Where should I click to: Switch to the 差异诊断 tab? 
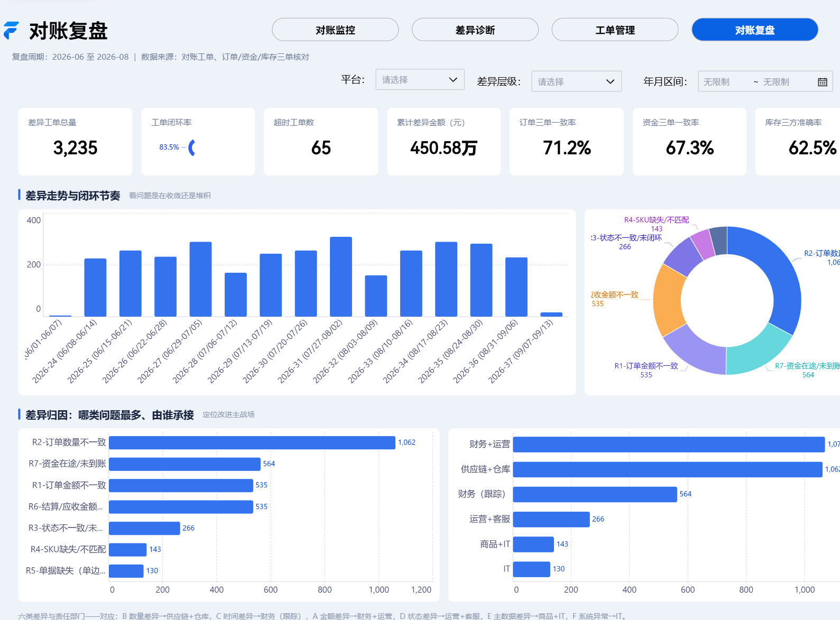click(475, 30)
